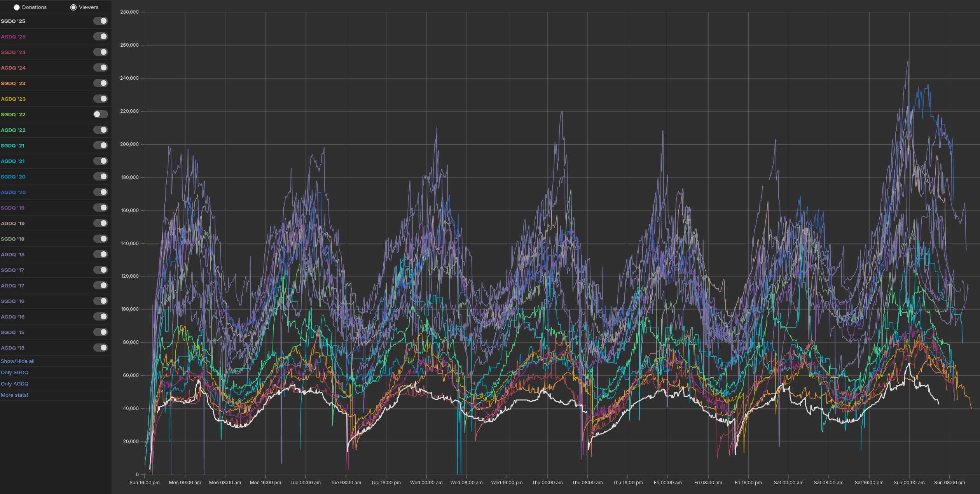Toggle the SGDQ '15 series switch
This screenshot has width=980, height=494.
tap(101, 332)
